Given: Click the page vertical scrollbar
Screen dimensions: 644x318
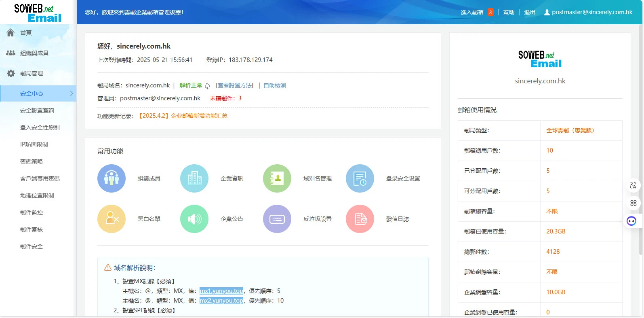Looking at the screenshot, I should click(641, 142).
